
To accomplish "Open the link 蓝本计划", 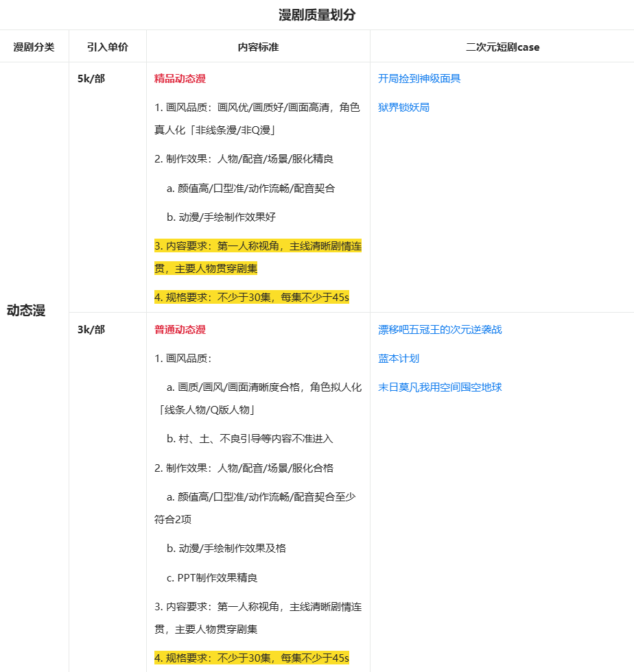I will (398, 358).
